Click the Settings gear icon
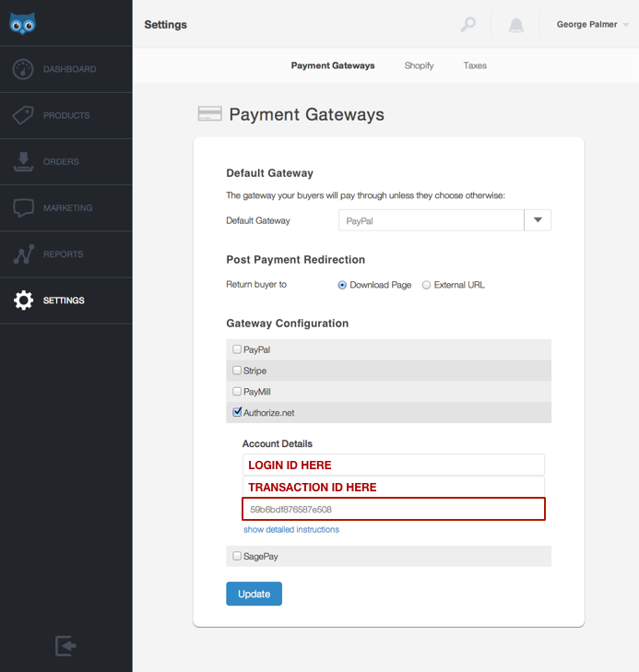Viewport: 639px width, 672px height. point(24,301)
